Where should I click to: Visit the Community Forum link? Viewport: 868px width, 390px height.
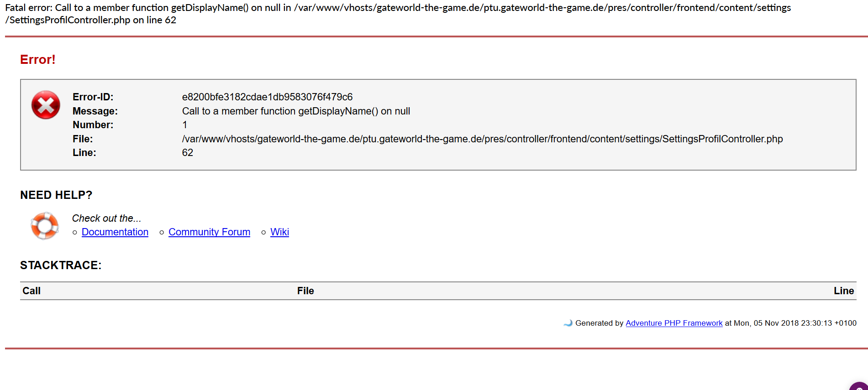click(209, 232)
